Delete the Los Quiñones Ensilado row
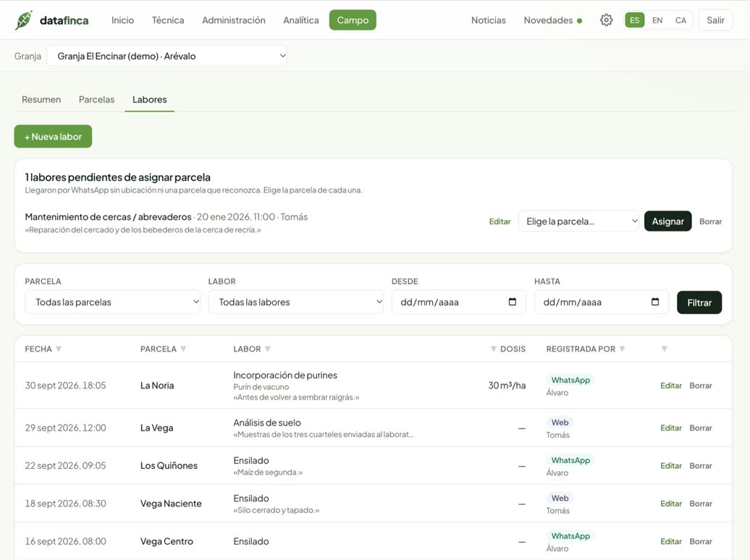The image size is (750, 560). [x=701, y=465]
